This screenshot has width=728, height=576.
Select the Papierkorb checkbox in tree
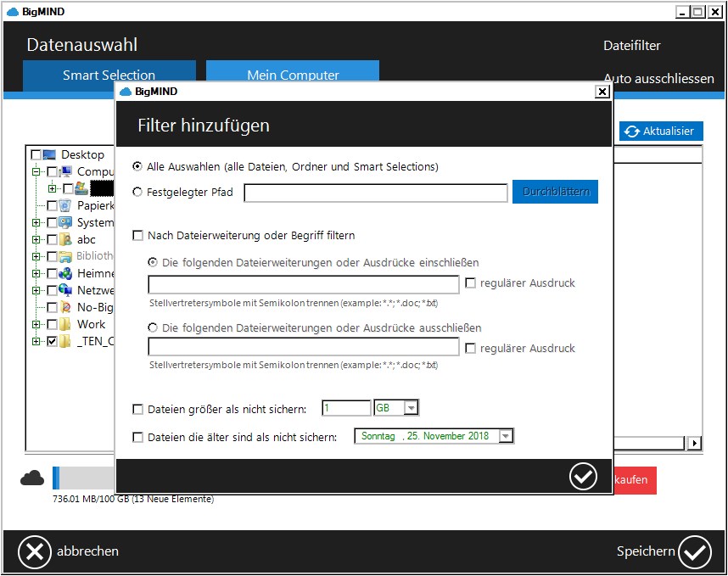point(52,205)
